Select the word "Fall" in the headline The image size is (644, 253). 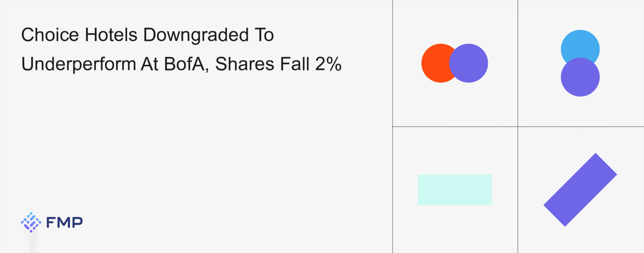[295, 64]
